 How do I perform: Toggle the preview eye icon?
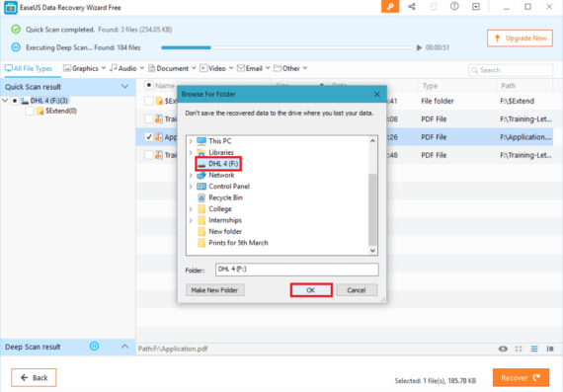(x=503, y=349)
